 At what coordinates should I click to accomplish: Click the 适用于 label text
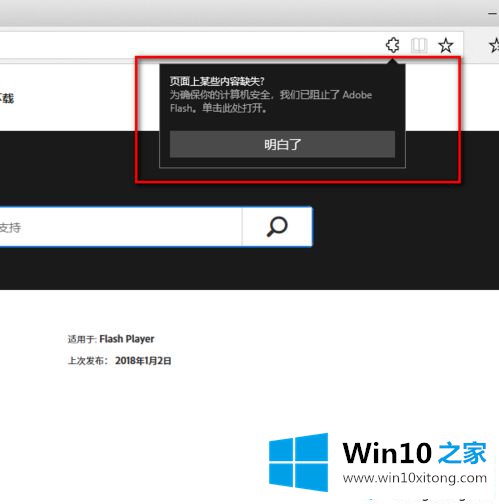[x=82, y=339]
